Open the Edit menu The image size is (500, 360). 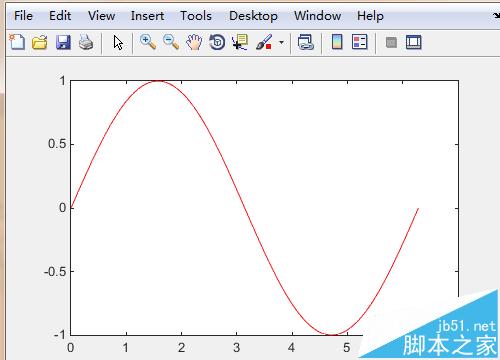pos(60,16)
